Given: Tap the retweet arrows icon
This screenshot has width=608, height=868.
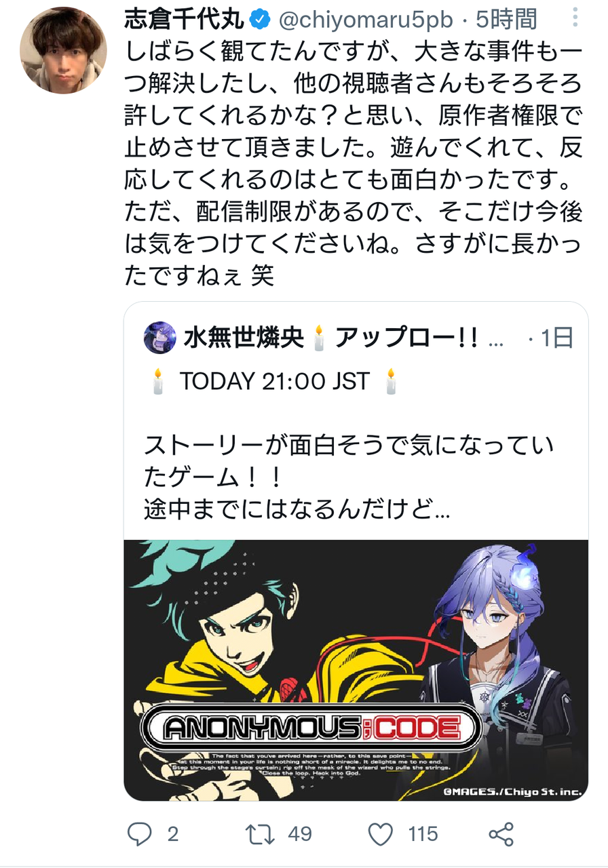Looking at the screenshot, I should point(259,833).
